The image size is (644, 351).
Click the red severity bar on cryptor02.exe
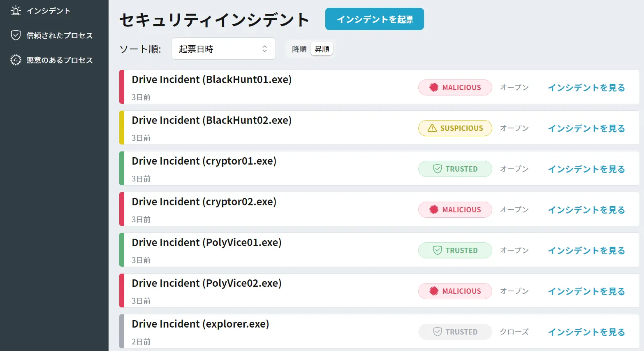point(122,209)
